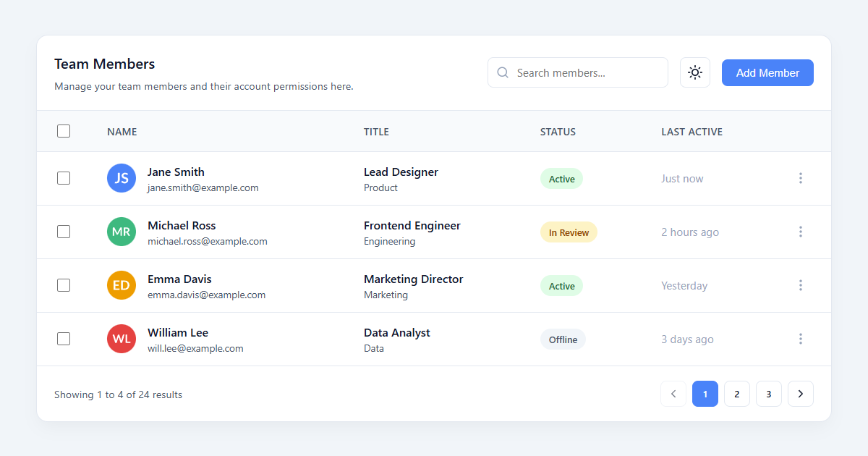Click the 'Showing 1 to 4 of 24 results' text
Image resolution: width=868 pixels, height=456 pixels.
118,394
